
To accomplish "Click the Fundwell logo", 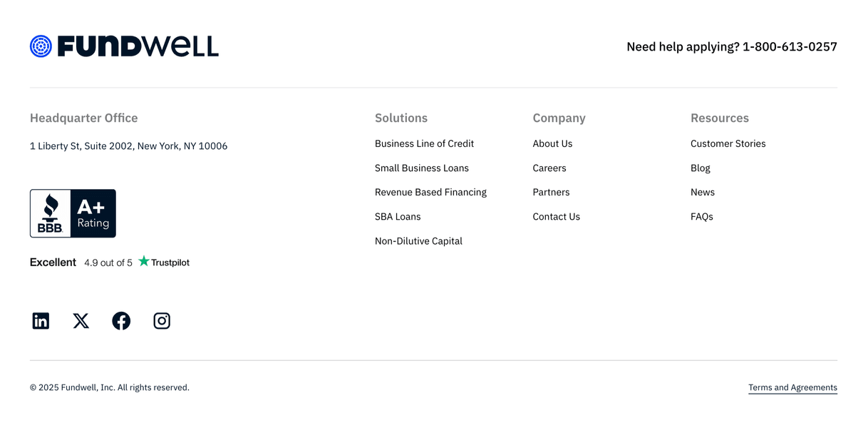I will pyautogui.click(x=124, y=46).
